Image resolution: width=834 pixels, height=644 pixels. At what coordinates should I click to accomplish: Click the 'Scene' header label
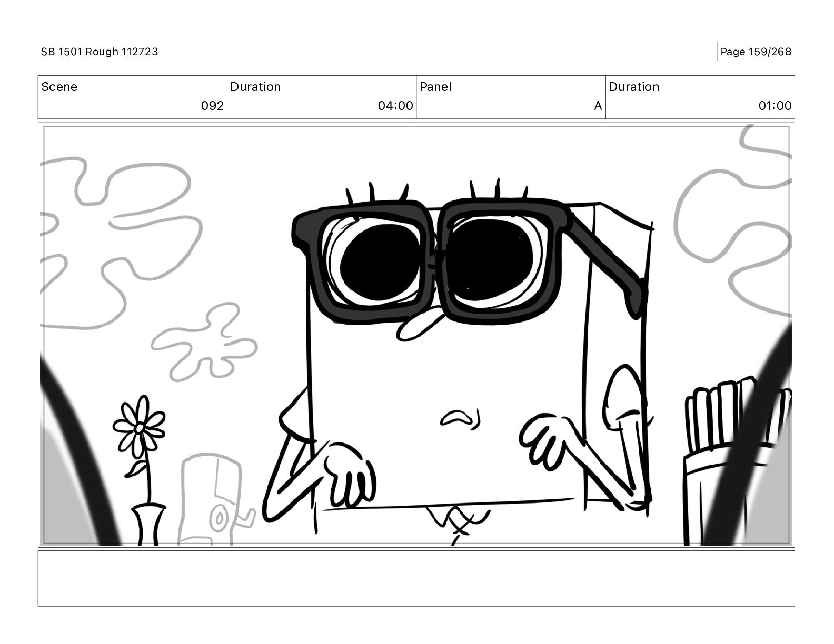pyautogui.click(x=59, y=87)
